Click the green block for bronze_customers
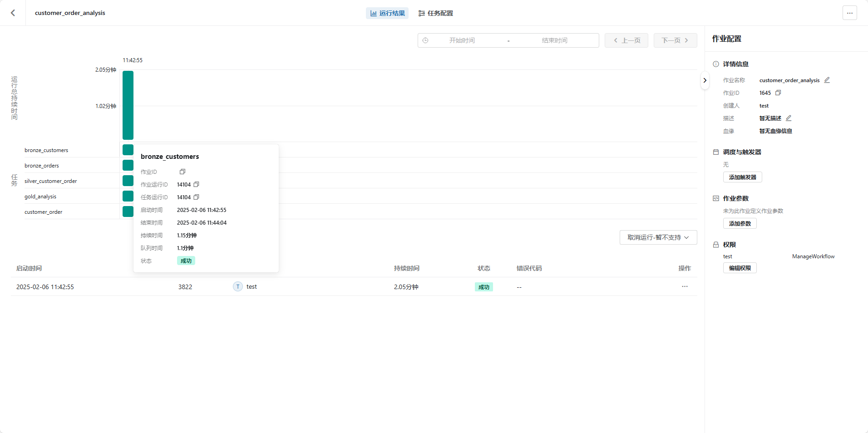This screenshot has width=868, height=433. (x=128, y=150)
